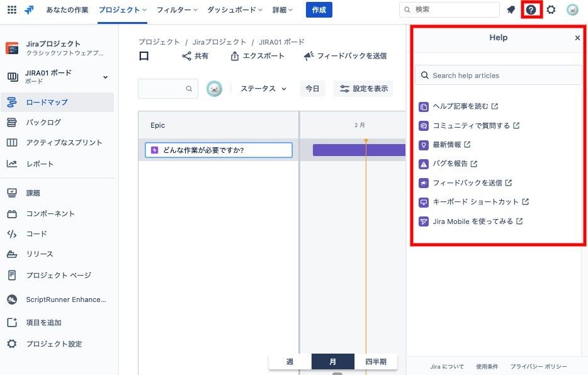This screenshot has width=588, height=375.
Task: Click the Search help articles field
Action: click(499, 76)
